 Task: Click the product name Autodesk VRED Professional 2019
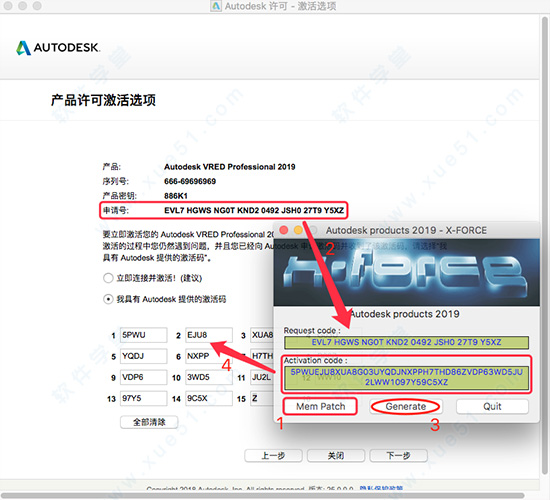[230, 167]
